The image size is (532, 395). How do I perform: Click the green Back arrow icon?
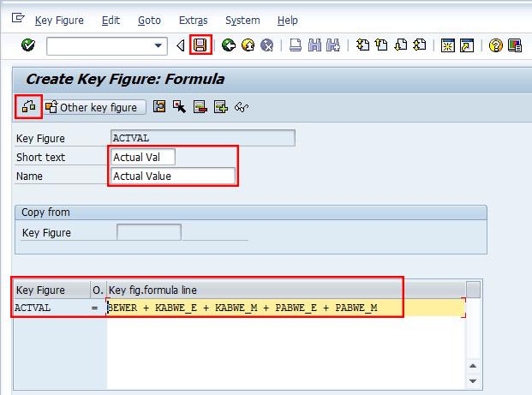(x=228, y=45)
